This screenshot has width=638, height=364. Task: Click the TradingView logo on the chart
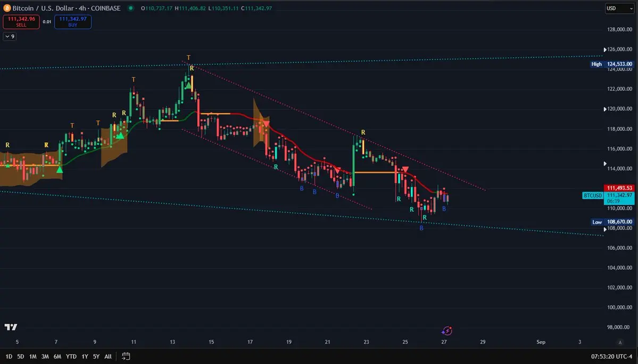pyautogui.click(x=11, y=327)
